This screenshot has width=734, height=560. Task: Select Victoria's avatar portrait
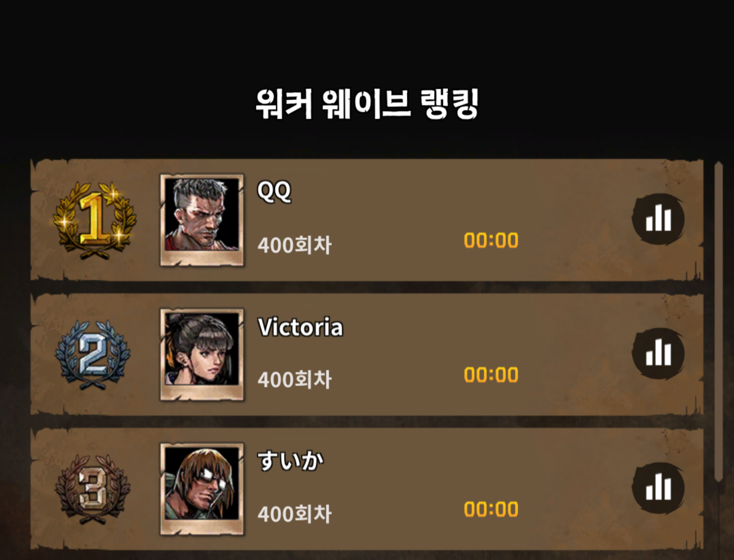(202, 354)
